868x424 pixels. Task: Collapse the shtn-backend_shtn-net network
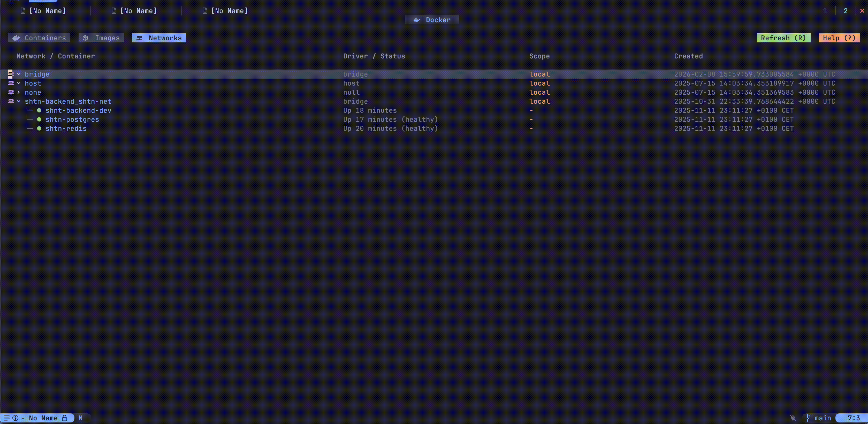(19, 101)
